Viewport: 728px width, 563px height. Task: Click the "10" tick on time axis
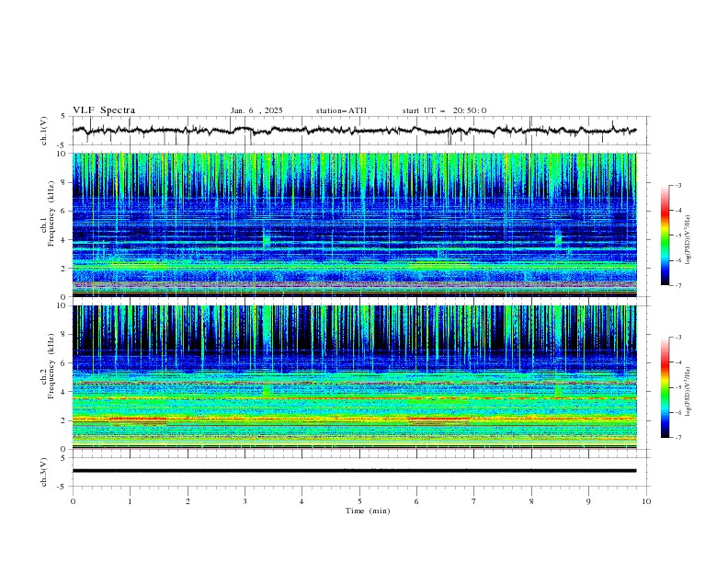tap(646, 501)
